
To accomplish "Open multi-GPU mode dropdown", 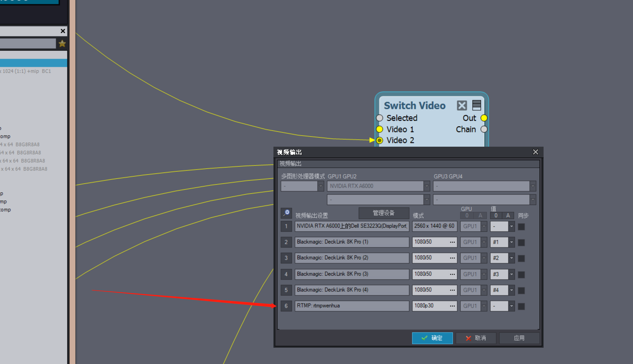I will 321,186.
